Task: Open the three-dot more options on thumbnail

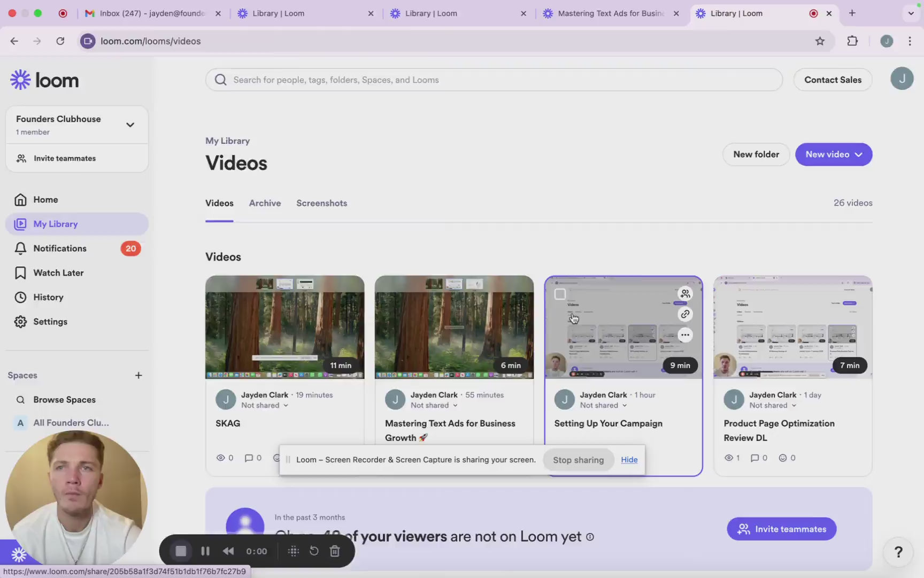Action: 685,335
